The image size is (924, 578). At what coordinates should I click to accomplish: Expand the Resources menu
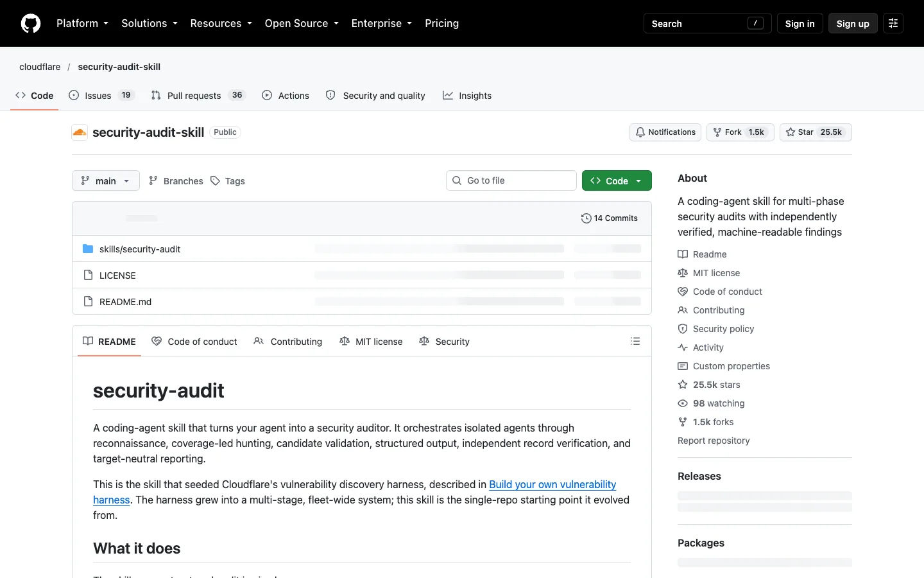pyautogui.click(x=221, y=23)
